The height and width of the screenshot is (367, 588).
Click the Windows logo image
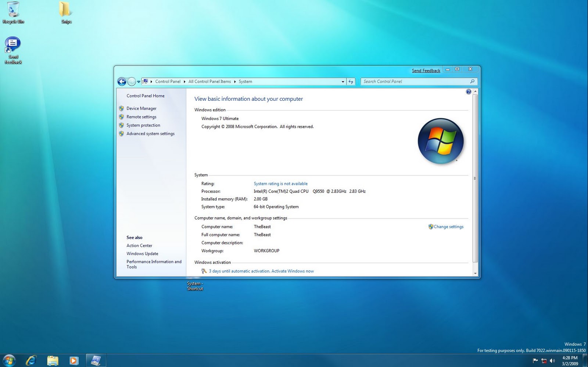pyautogui.click(x=441, y=141)
